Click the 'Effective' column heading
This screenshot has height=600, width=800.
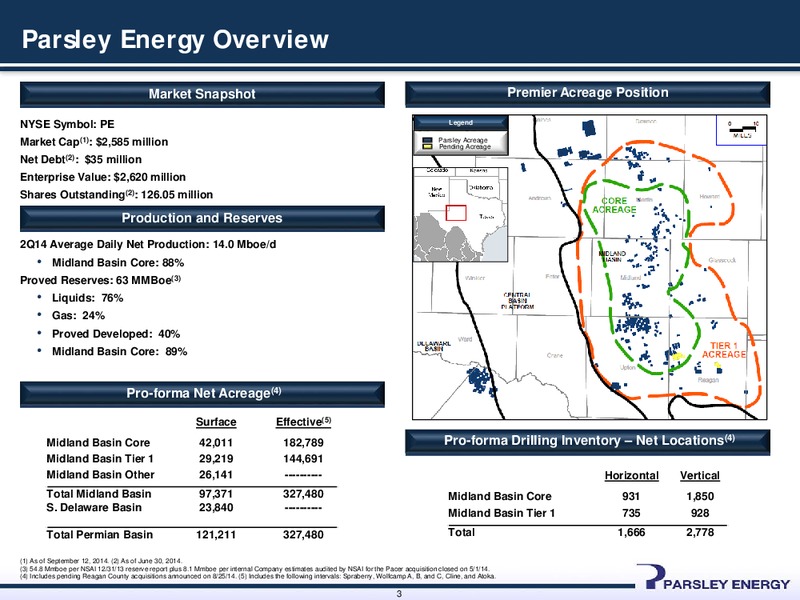click(304, 422)
